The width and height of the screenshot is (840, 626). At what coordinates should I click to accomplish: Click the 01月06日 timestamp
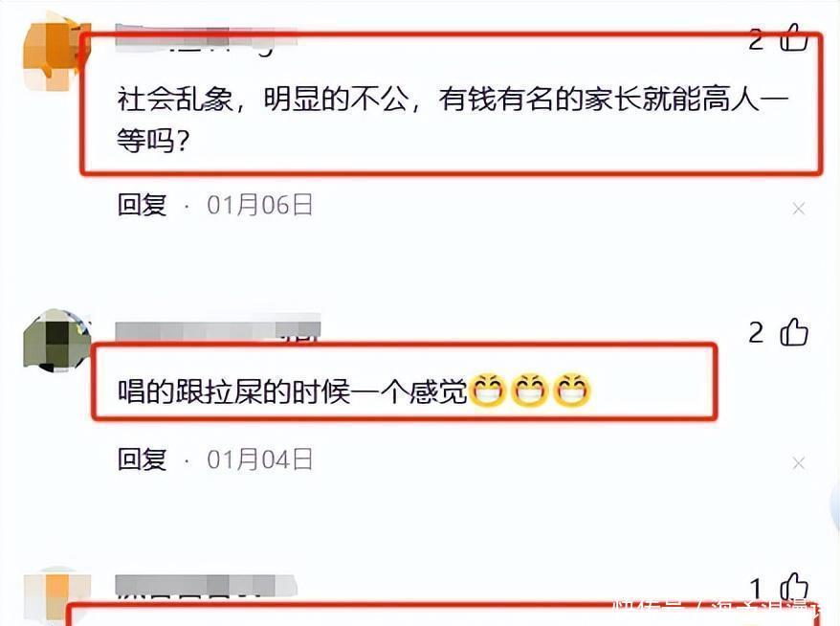coord(260,205)
